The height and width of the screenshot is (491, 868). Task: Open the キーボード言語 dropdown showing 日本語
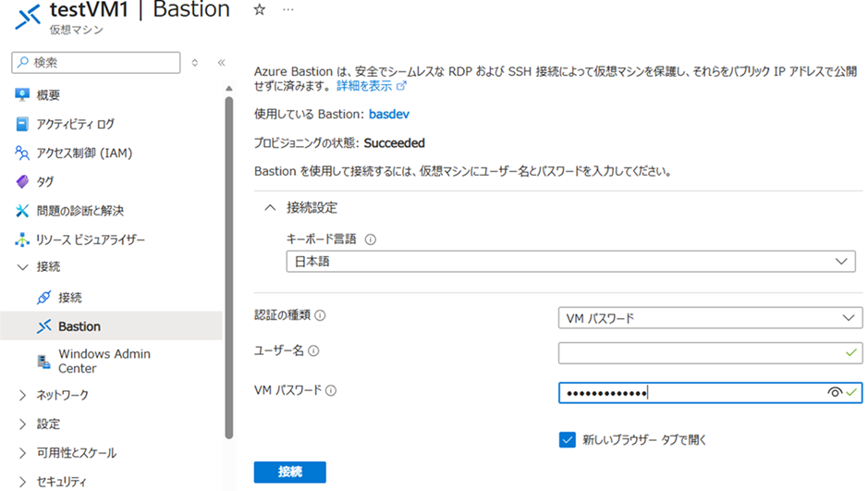(x=570, y=263)
